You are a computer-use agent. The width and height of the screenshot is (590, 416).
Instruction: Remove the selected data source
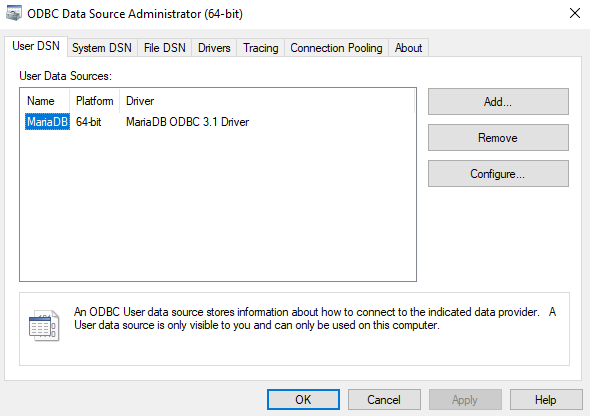pos(498,138)
